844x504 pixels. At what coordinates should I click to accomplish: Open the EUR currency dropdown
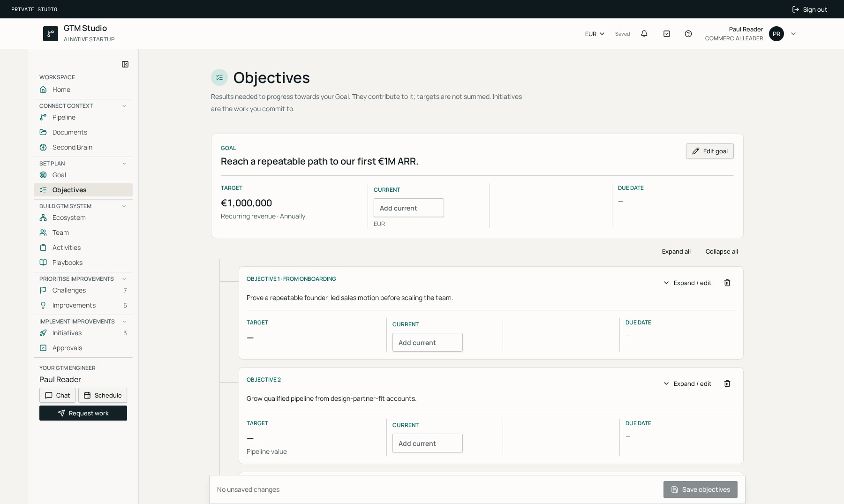(x=595, y=34)
